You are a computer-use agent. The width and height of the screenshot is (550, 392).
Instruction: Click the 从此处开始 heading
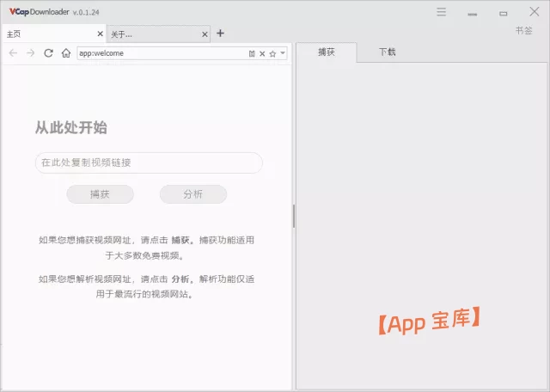70,127
